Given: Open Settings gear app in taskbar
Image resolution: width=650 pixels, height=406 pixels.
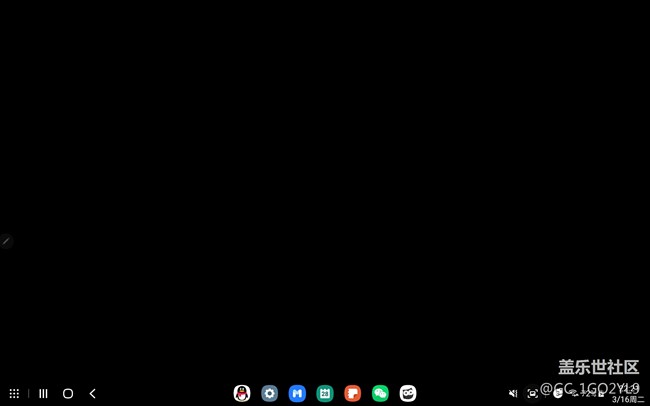Looking at the screenshot, I should click(269, 393).
